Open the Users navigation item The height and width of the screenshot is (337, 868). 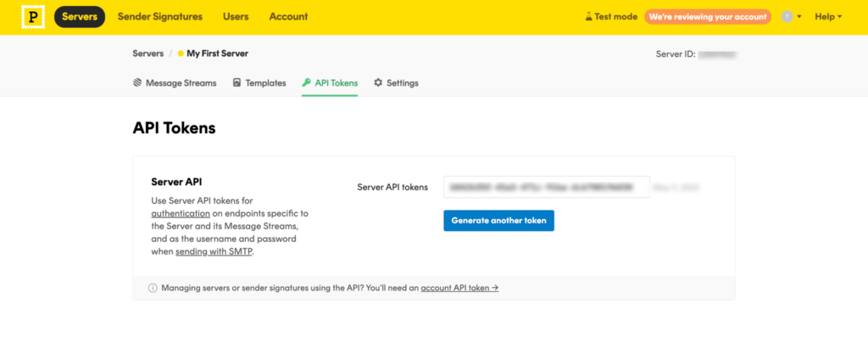click(x=236, y=17)
